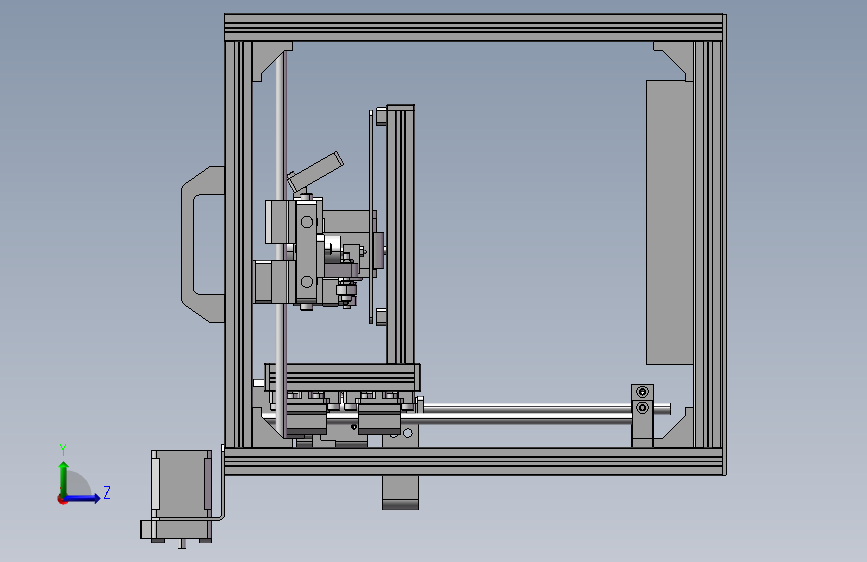Select the rod support clamp with two screws
Viewport: 867px width, 562px height.
click(642, 415)
